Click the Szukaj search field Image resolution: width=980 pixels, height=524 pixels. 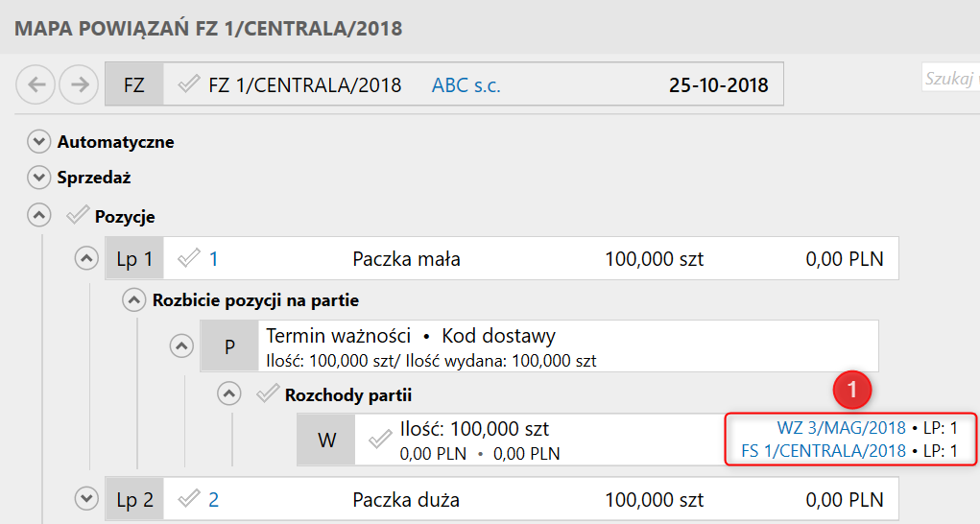(x=950, y=79)
